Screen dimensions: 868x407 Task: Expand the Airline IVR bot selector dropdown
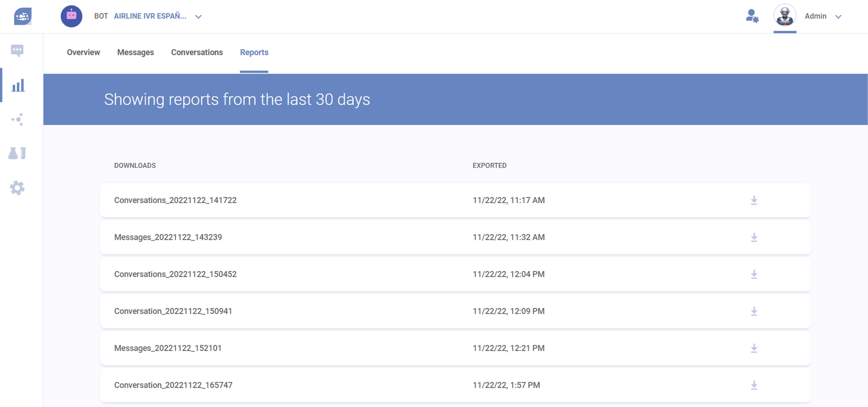coord(198,17)
